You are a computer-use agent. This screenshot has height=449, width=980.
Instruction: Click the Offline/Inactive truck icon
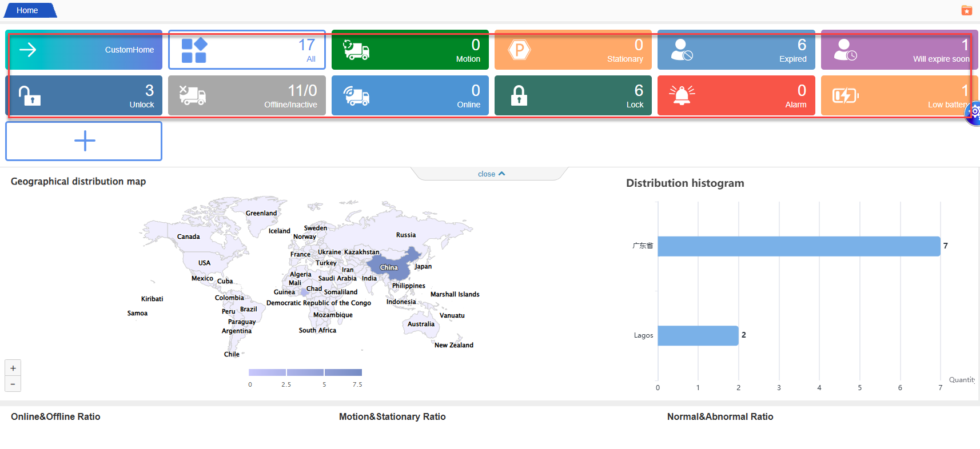click(193, 95)
